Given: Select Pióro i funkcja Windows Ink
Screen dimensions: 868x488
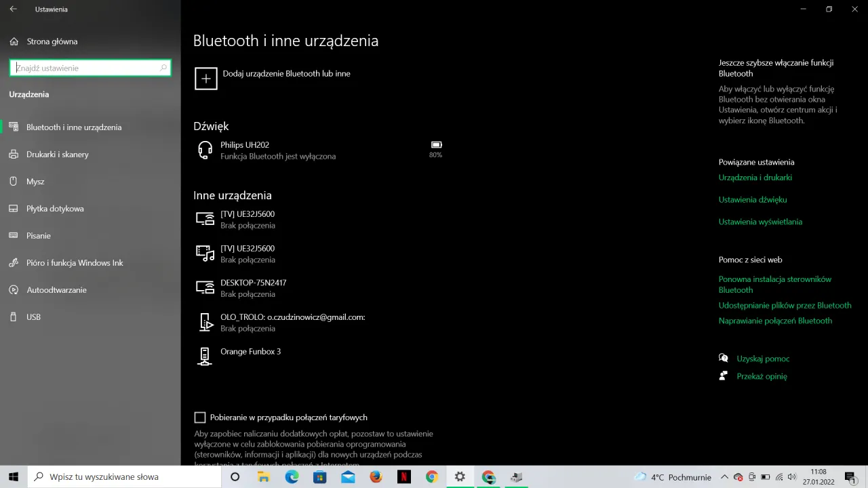Looking at the screenshot, I should click(x=75, y=262).
